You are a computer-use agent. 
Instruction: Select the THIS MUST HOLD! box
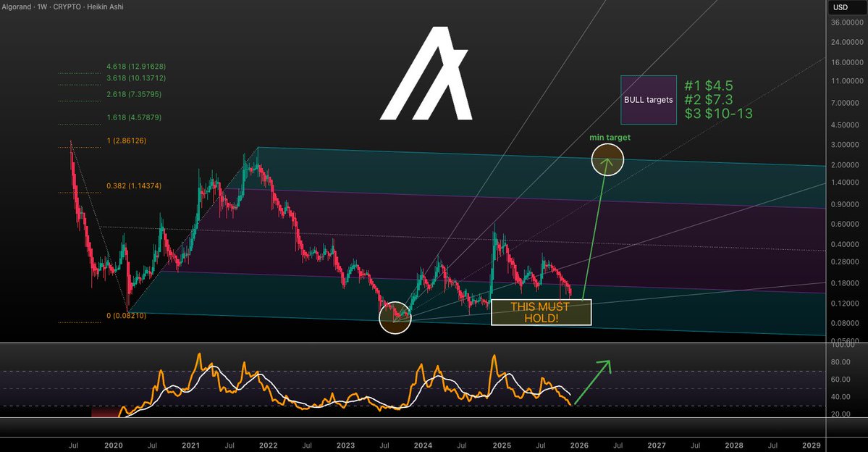542,312
